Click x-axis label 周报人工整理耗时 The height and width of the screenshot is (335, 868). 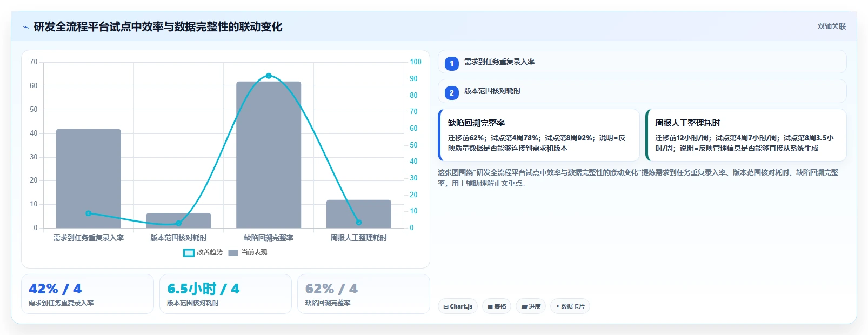click(x=359, y=238)
